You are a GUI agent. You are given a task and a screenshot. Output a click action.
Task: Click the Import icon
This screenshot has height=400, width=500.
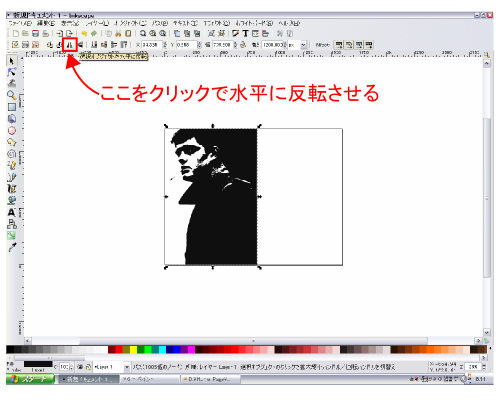tap(59, 33)
